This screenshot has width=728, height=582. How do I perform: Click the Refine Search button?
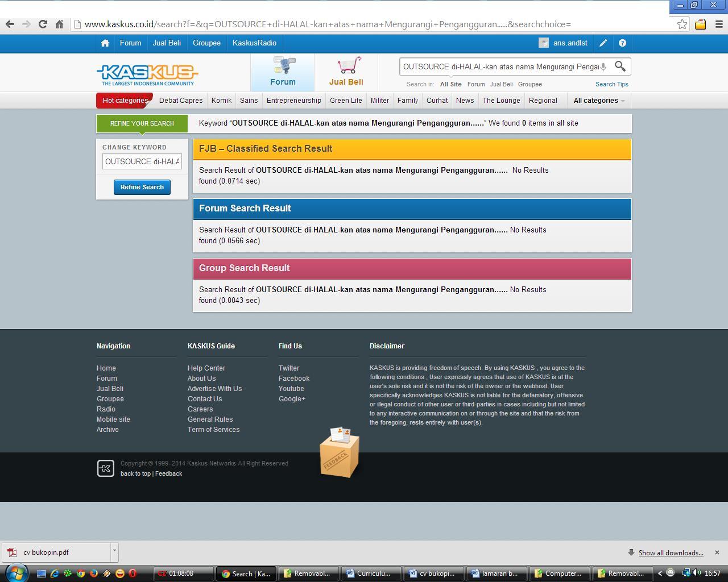[142, 187]
